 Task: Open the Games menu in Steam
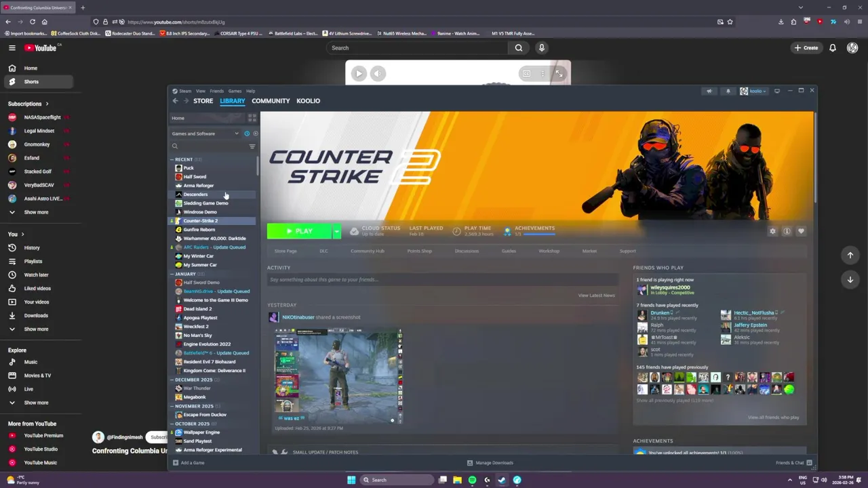coord(235,91)
